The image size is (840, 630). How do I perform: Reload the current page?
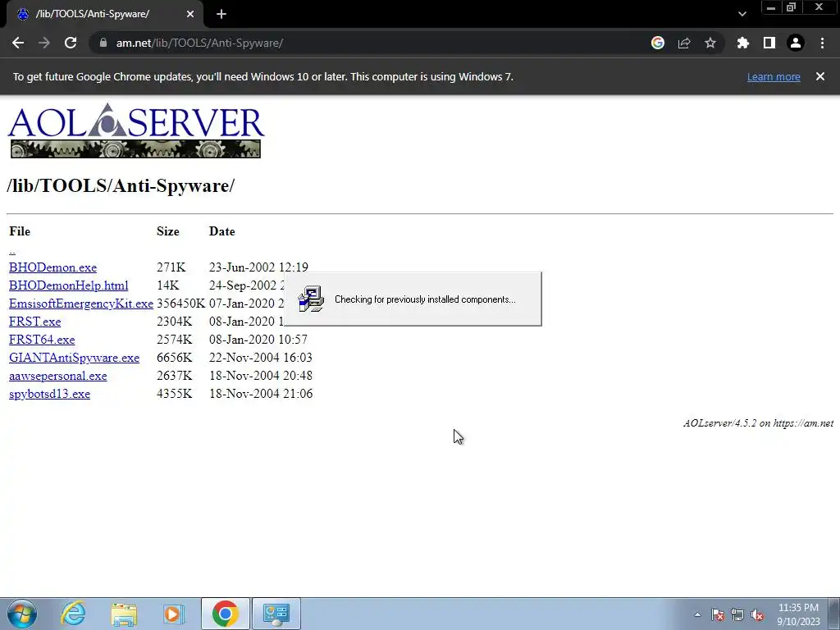coord(71,43)
